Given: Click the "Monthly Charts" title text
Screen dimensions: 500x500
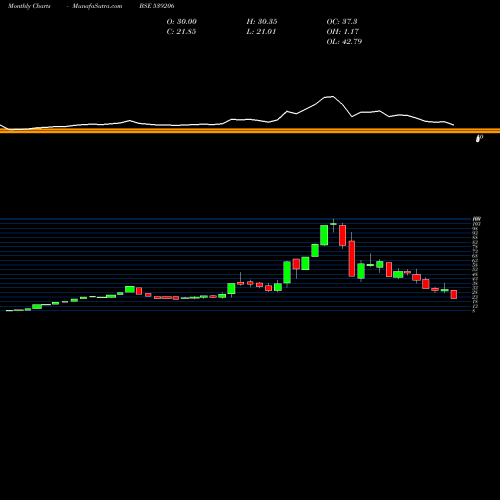Looking at the screenshot, I should click(29, 6).
